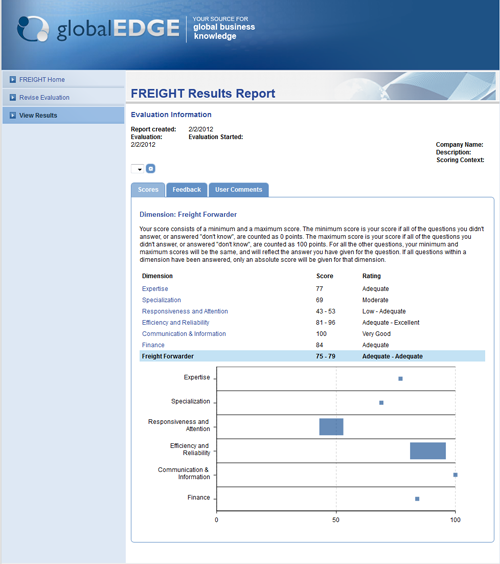The image size is (500, 564).
Task: Select the Scores tab
Action: click(x=148, y=190)
